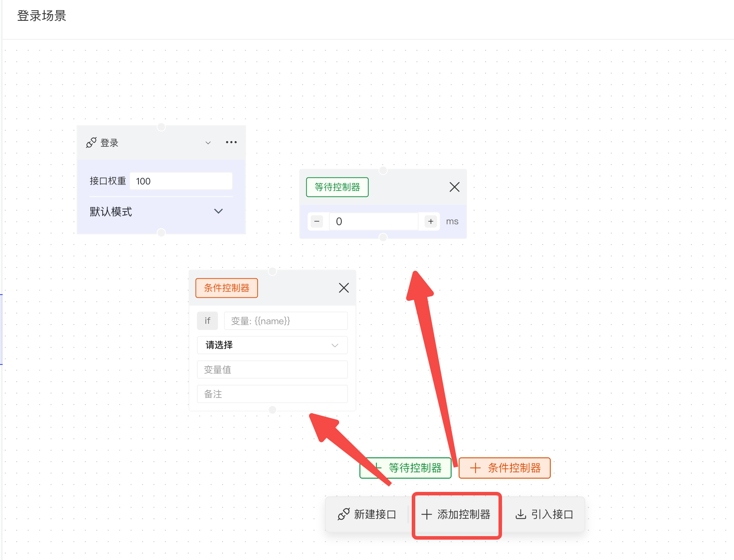Screen dimensions: 734x560
Task: Click the 等待控制器 tag on wait node
Action: tap(337, 187)
